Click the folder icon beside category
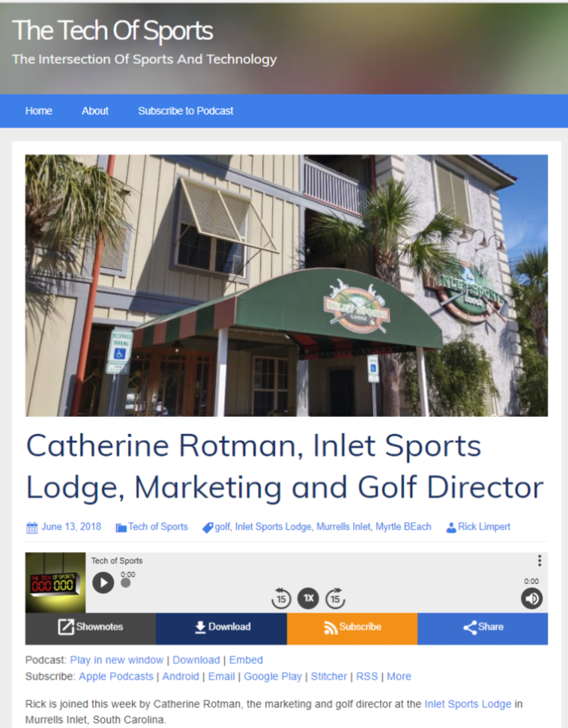This screenshot has height=728, width=568. [121, 527]
